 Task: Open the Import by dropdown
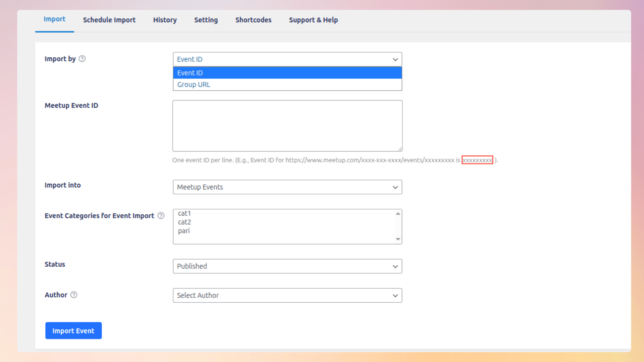[287, 59]
